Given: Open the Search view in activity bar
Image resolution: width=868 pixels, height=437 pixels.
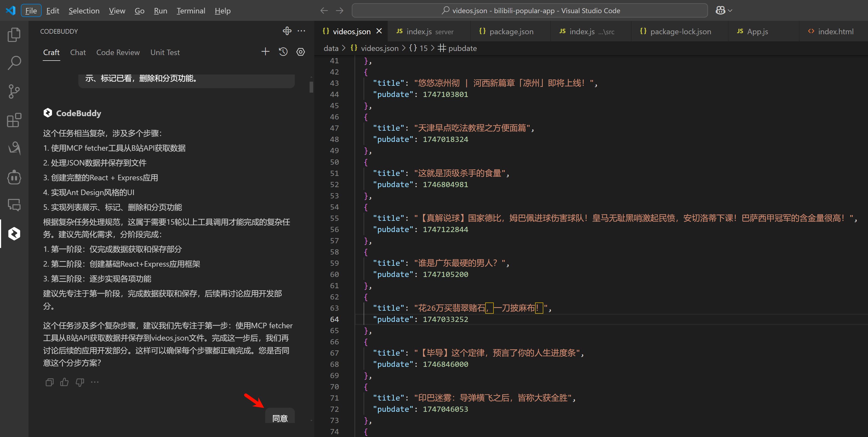Looking at the screenshot, I should pyautogui.click(x=14, y=63).
